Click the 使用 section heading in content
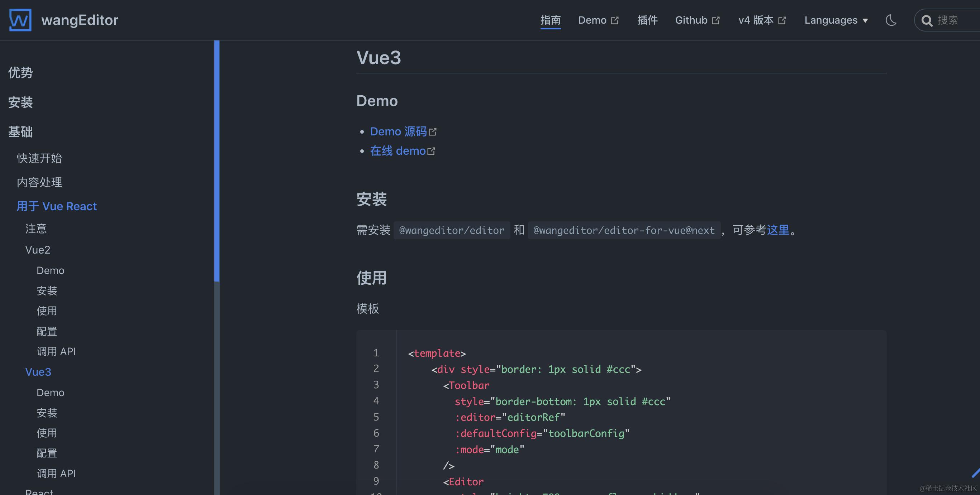Screen dimensions: 980x495 click(x=372, y=278)
